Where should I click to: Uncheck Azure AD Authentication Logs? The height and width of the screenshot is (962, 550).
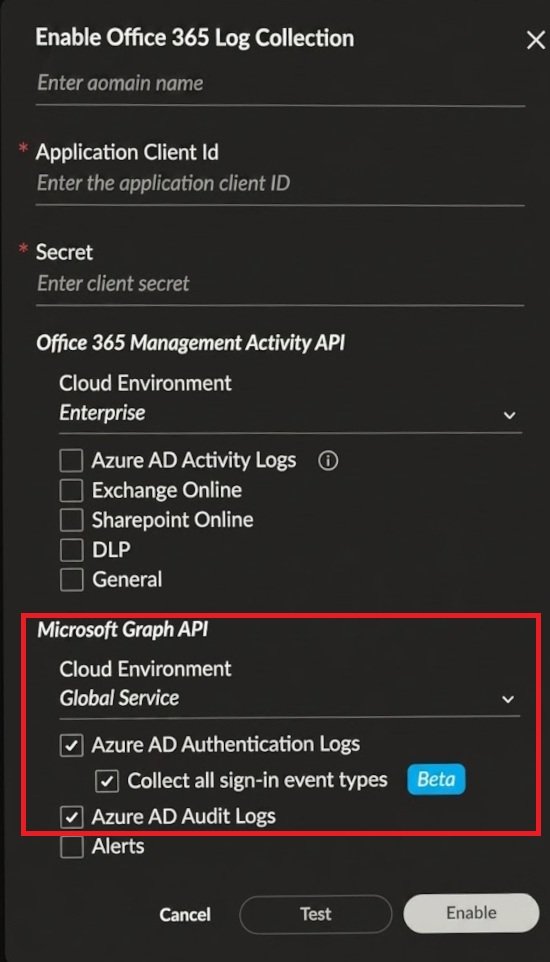tap(71, 745)
